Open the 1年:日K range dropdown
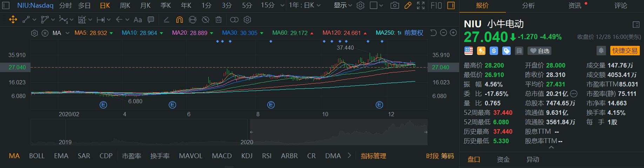 tap(305, 5)
